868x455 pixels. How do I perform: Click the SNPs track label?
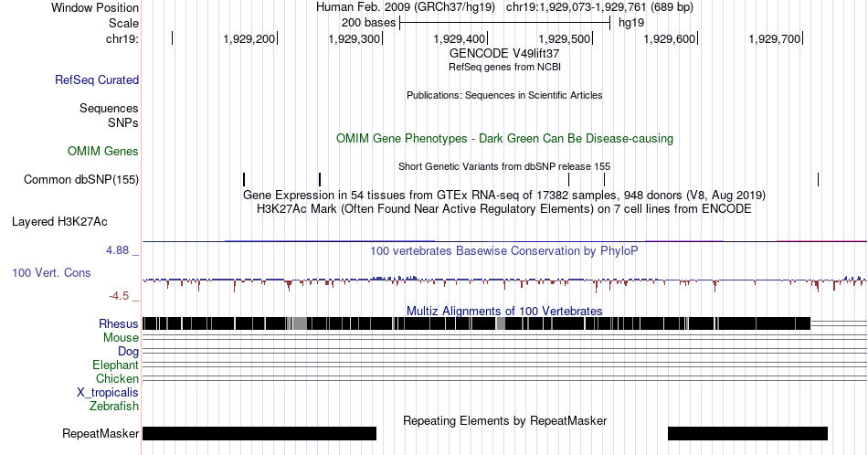[123, 122]
